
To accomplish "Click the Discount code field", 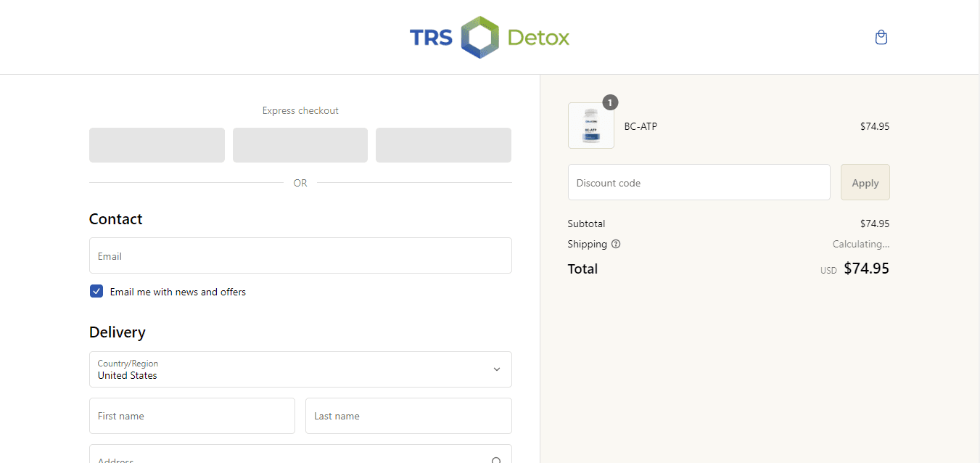I will (x=699, y=182).
